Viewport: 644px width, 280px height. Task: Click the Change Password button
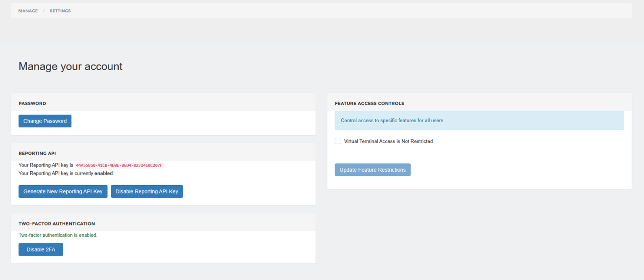(x=44, y=121)
